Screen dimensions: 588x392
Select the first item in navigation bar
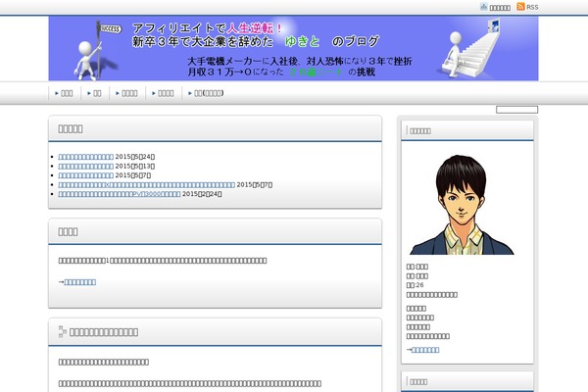pyautogui.click(x=66, y=93)
